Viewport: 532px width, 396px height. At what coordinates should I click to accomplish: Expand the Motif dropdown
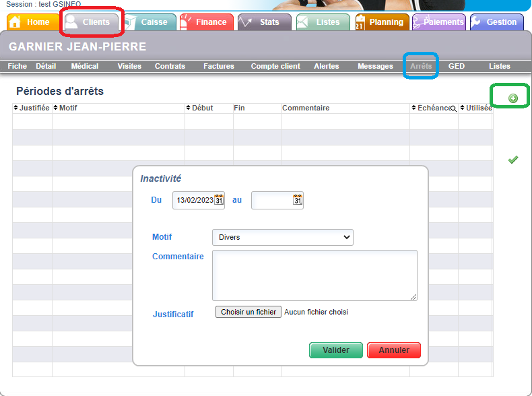click(x=282, y=237)
